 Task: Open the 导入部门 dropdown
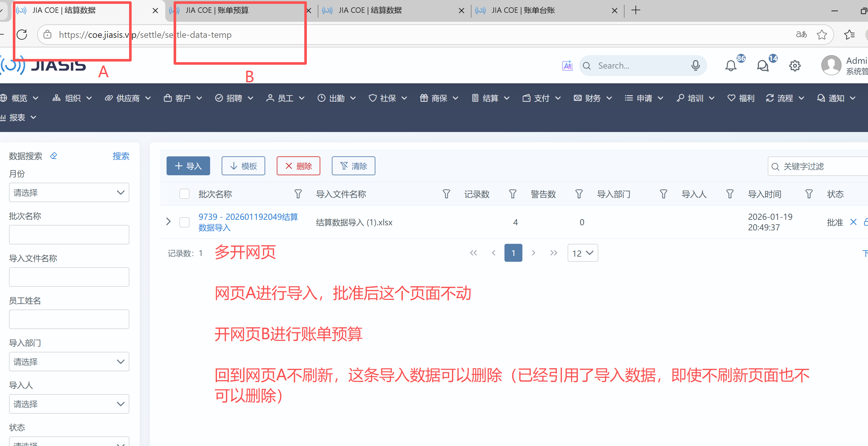[x=69, y=362]
